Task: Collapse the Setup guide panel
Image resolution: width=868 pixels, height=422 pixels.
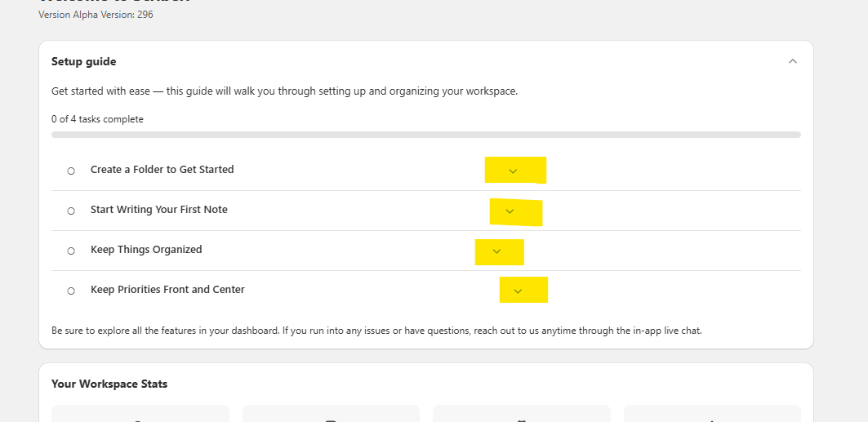Action: click(792, 61)
